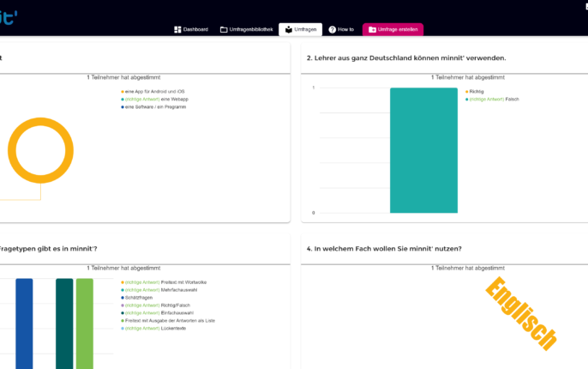Toggle 'eine Software / ein Programm' legend entry
Viewport: 588px width, 369px height.
pyautogui.click(x=155, y=106)
